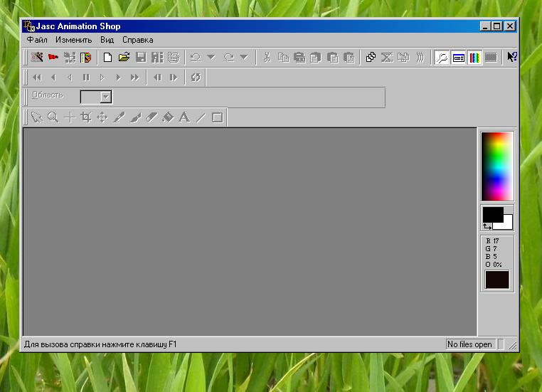This screenshot has width=542, height=392.
Task: Click the loop circular arrows button
Action: click(x=196, y=78)
